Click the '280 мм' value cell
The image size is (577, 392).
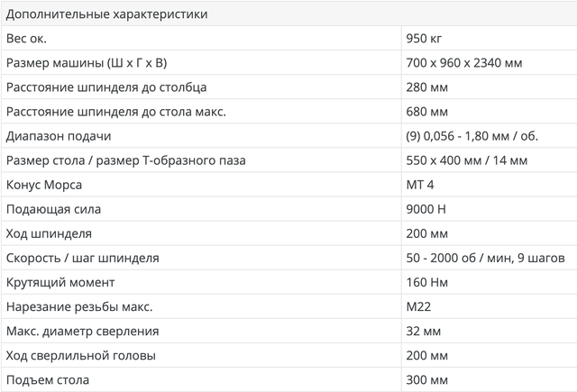click(427, 87)
